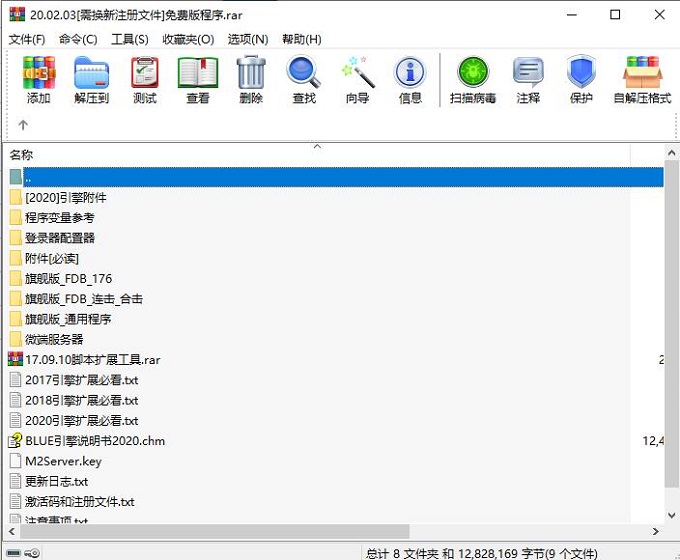Click the 17.09.10脚本扩展工具.rar archive icon
Viewport: 680px width, 560px height.
click(16, 359)
